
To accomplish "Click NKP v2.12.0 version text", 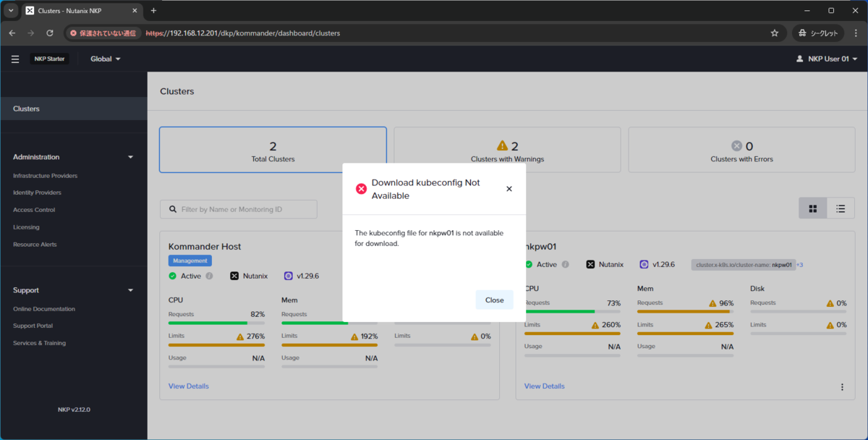I will click(x=74, y=410).
